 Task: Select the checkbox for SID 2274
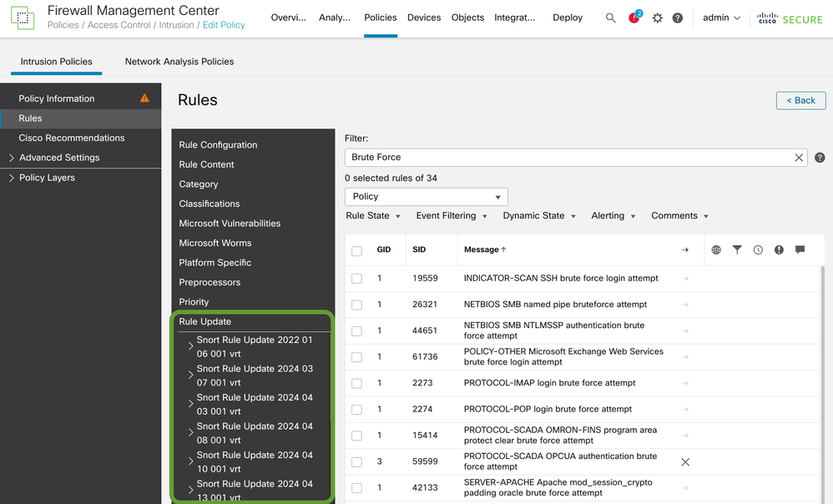click(x=356, y=410)
